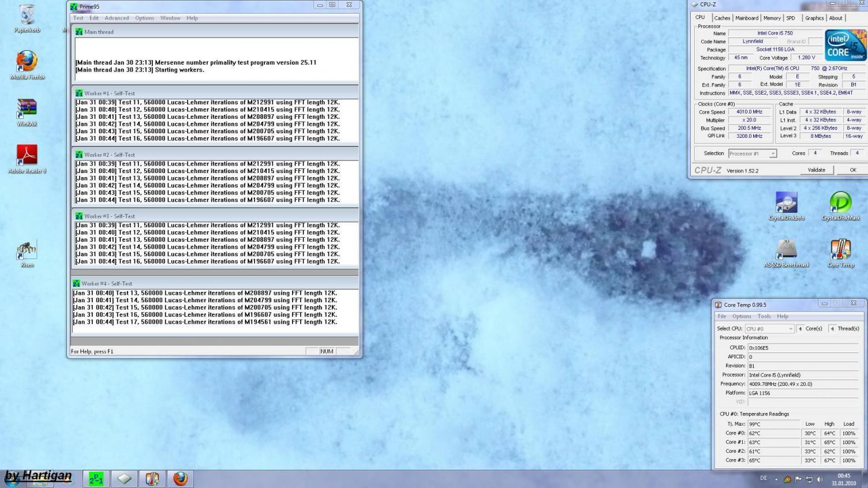Open the network tray icon
Image resolution: width=868 pixels, height=488 pixels.
point(809,479)
